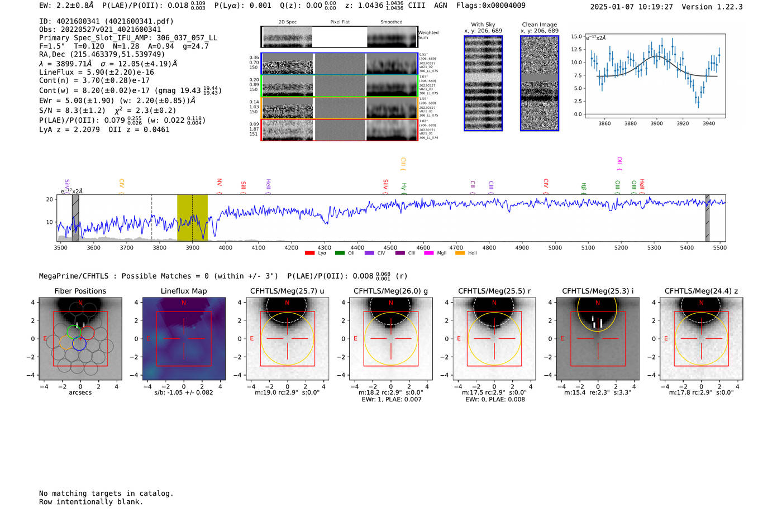782x532 pixels.
Task: Click the 'No matching targets in catalog.' text
Action: pyautogui.click(x=106, y=493)
